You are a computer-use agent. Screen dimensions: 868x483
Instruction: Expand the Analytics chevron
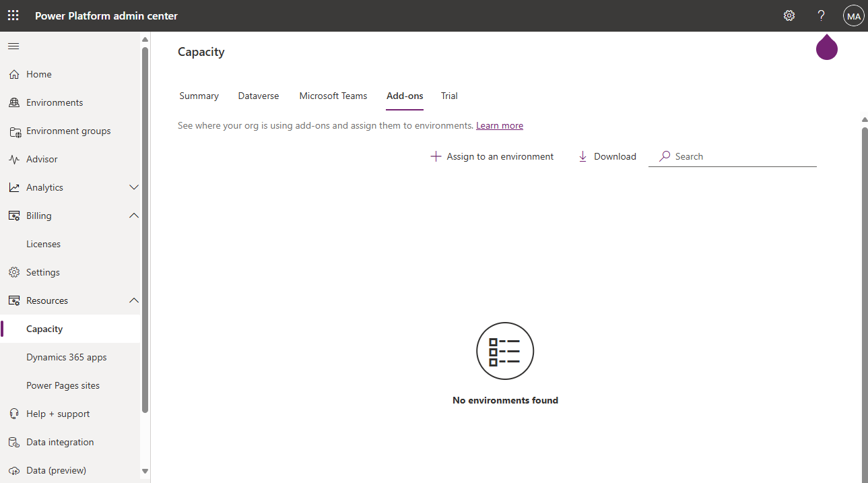click(x=134, y=187)
